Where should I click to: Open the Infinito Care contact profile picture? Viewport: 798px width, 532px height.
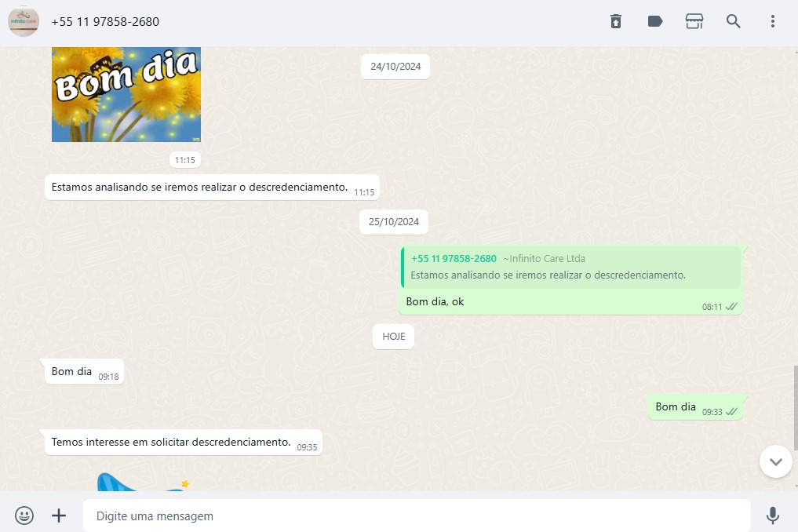(x=24, y=21)
